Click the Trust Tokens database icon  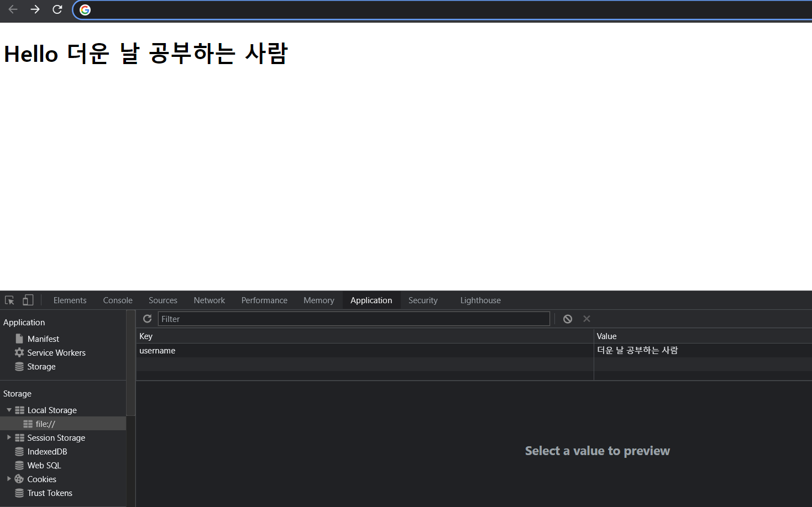tap(19, 493)
